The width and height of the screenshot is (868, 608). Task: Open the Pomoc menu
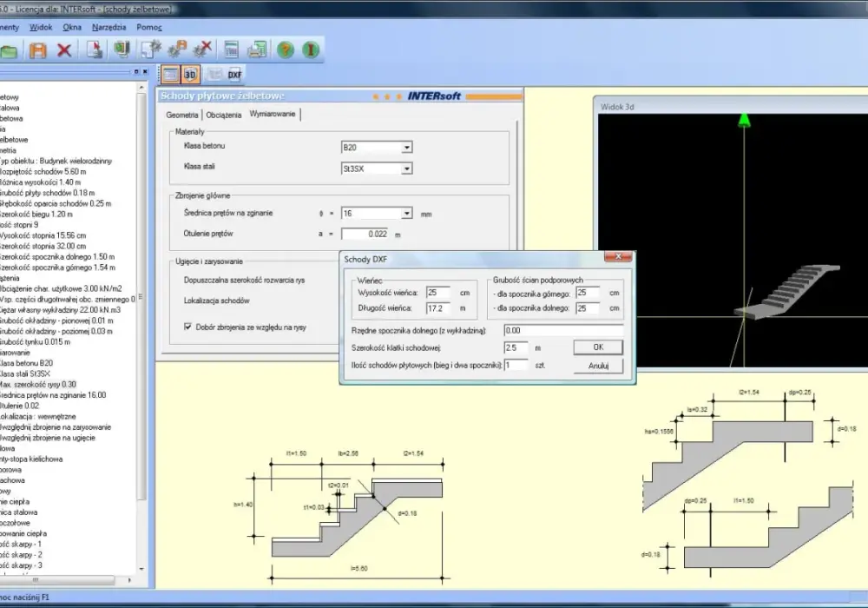click(149, 27)
